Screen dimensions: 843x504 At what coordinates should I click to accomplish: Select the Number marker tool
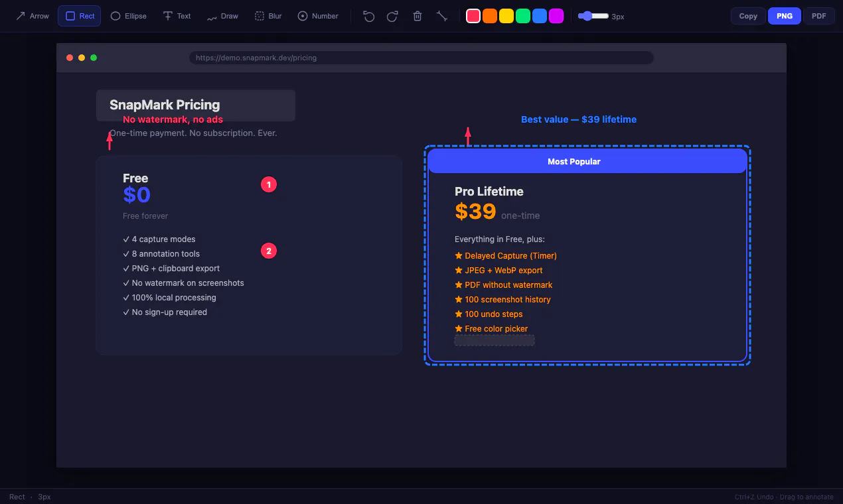[x=318, y=16]
